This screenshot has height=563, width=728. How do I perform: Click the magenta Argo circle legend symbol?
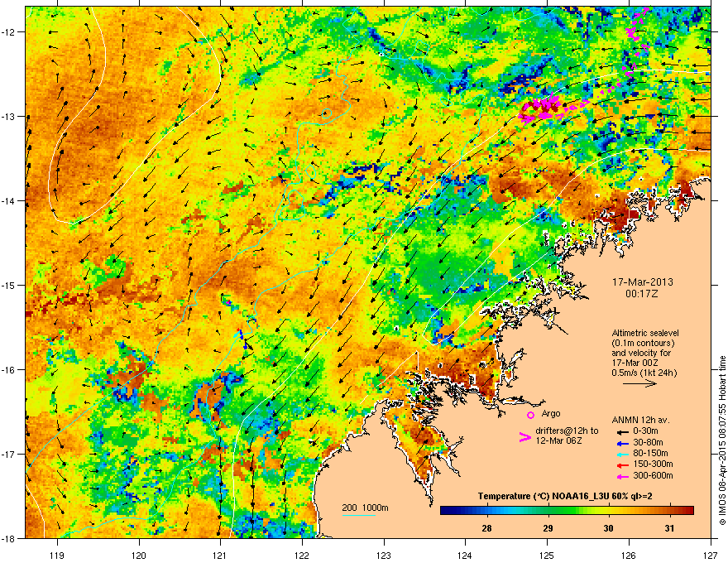(530, 415)
